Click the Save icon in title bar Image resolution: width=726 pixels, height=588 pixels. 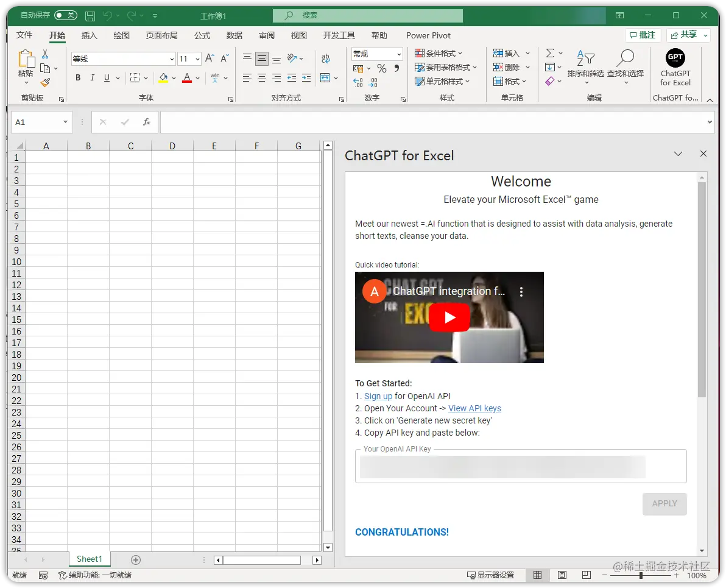90,16
